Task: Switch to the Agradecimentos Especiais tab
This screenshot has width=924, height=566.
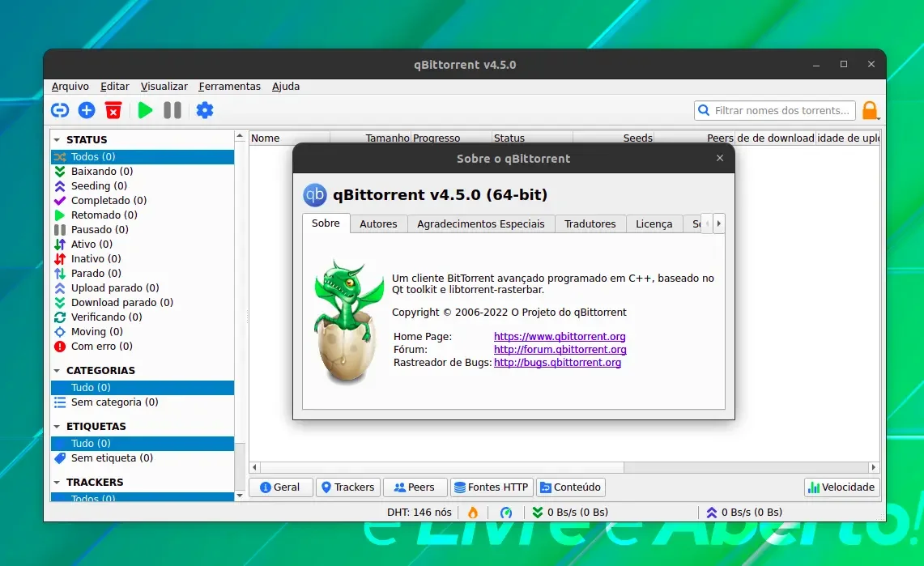Action: 481,223
